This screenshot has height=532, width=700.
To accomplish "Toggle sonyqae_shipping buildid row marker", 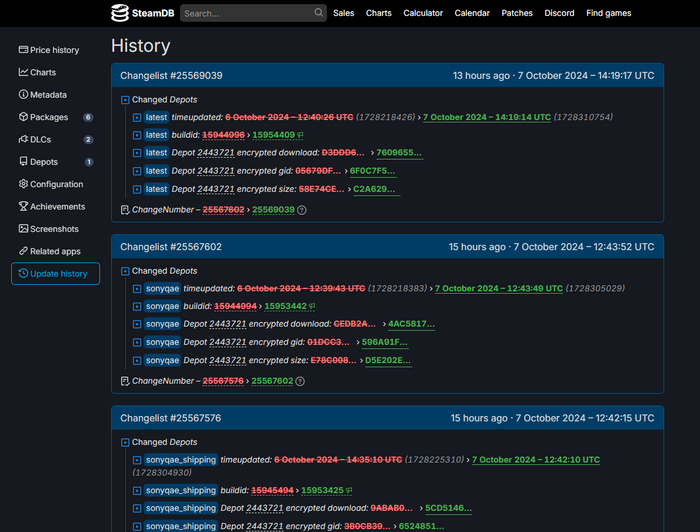I will click(137, 491).
